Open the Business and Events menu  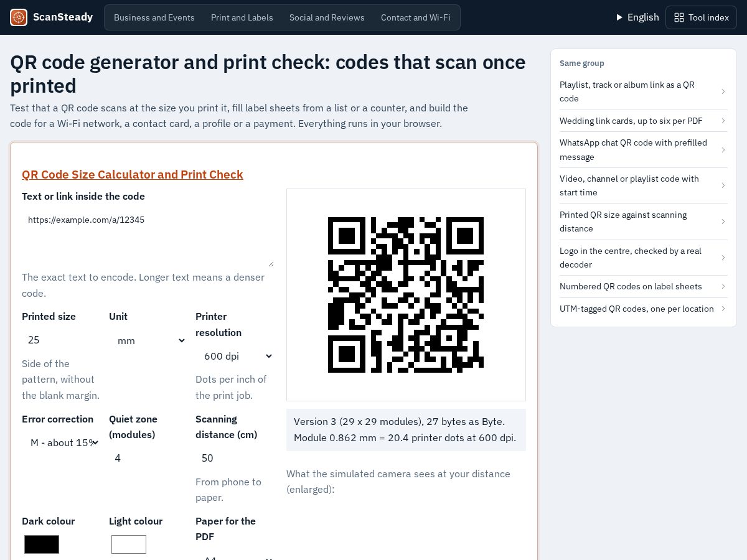coord(154,17)
